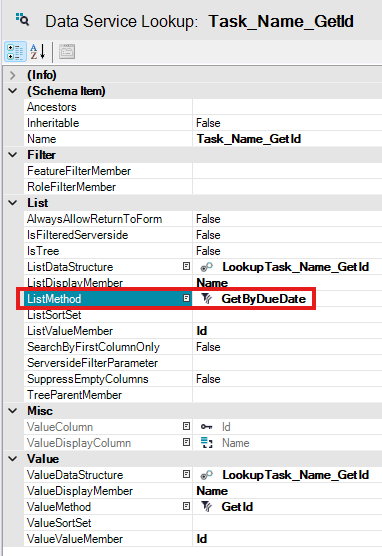382x556 pixels.
Task: Click the structure icon in ValueDataStructure value
Action: coord(207,474)
